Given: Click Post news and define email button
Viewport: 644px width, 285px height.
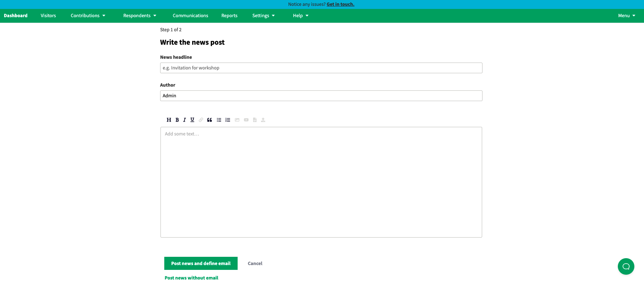Looking at the screenshot, I should click(201, 263).
